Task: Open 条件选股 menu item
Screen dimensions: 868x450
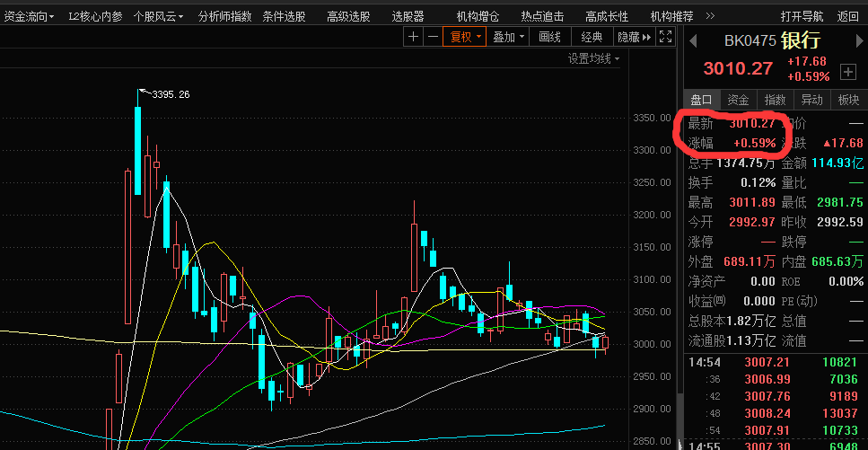Action: tap(284, 17)
